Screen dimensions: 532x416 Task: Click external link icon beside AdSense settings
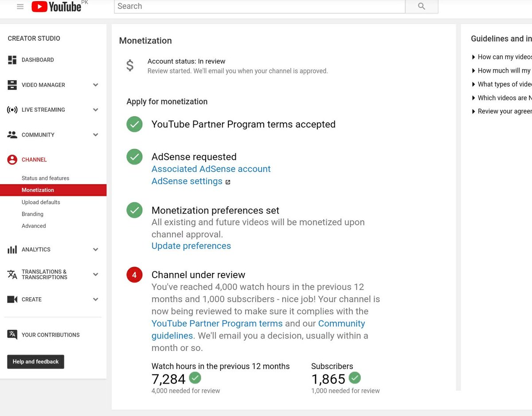[228, 182]
